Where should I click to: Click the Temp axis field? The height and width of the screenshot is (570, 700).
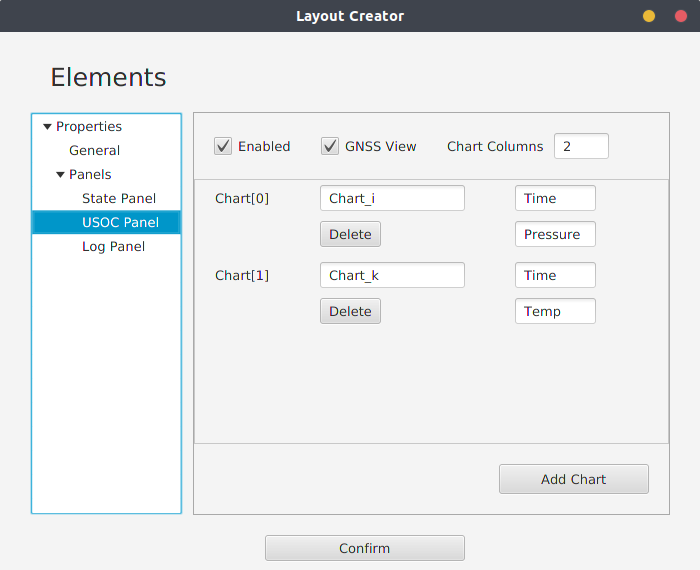coord(555,311)
